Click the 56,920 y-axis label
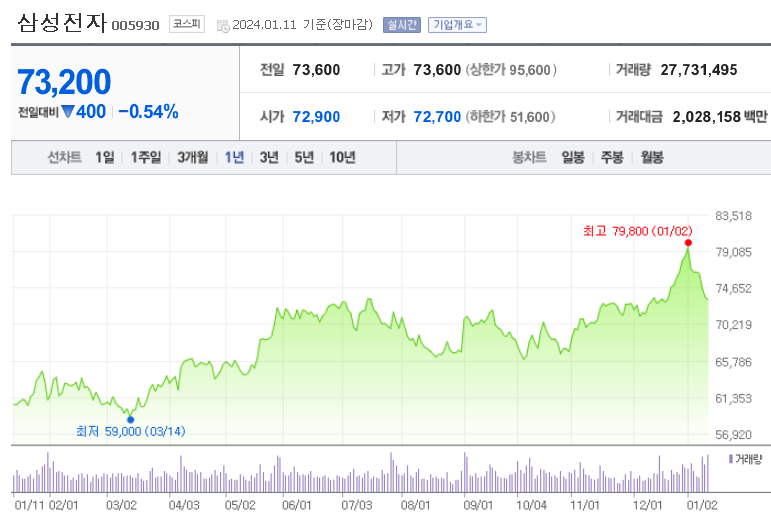The width and height of the screenshot is (771, 529). pos(733,435)
